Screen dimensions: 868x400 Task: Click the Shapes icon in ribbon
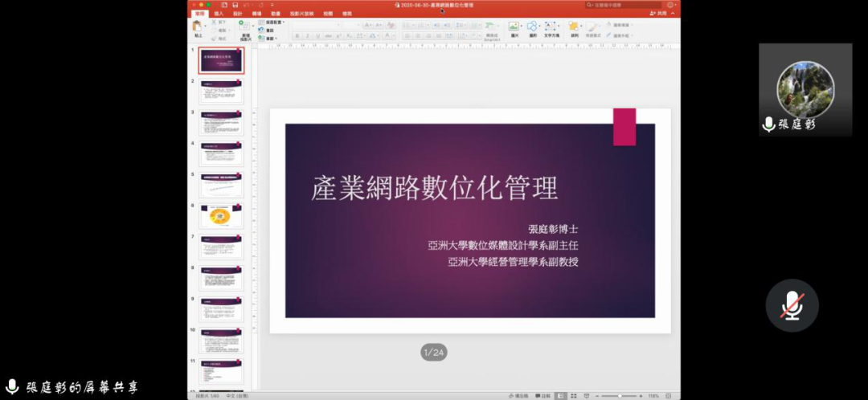tap(532, 26)
